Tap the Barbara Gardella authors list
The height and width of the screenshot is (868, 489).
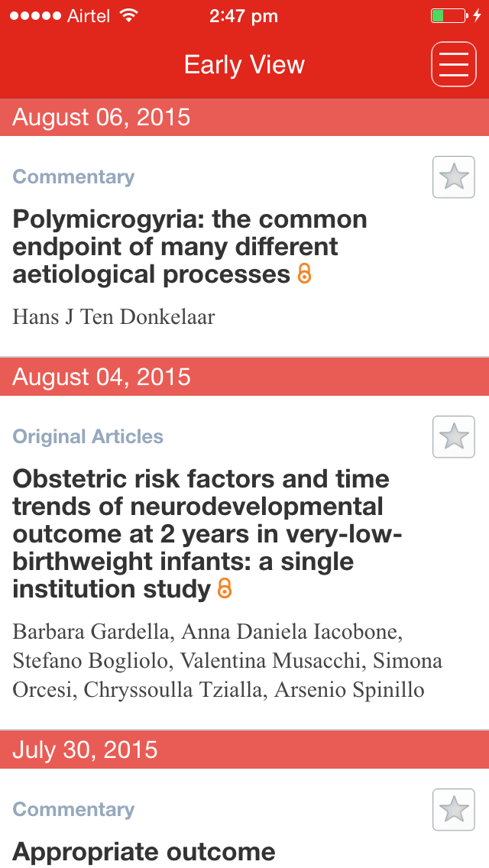(227, 660)
